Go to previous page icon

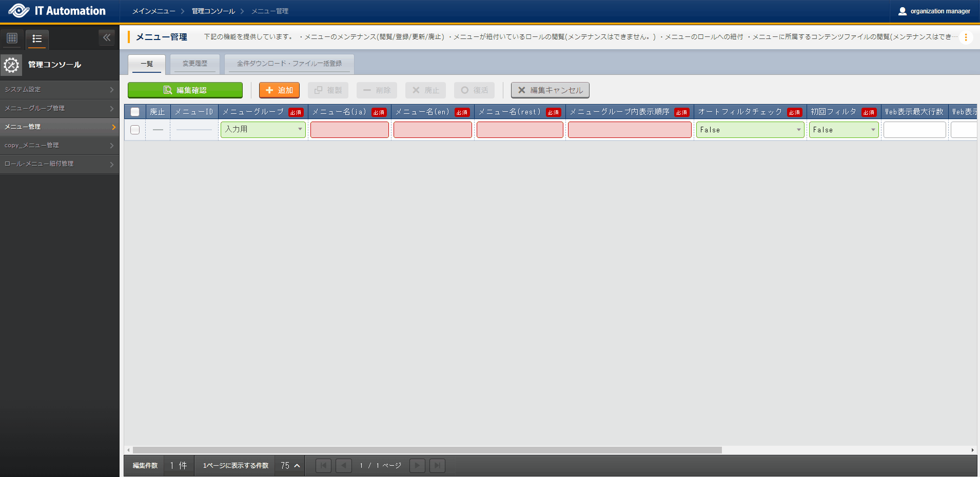pyautogui.click(x=344, y=466)
